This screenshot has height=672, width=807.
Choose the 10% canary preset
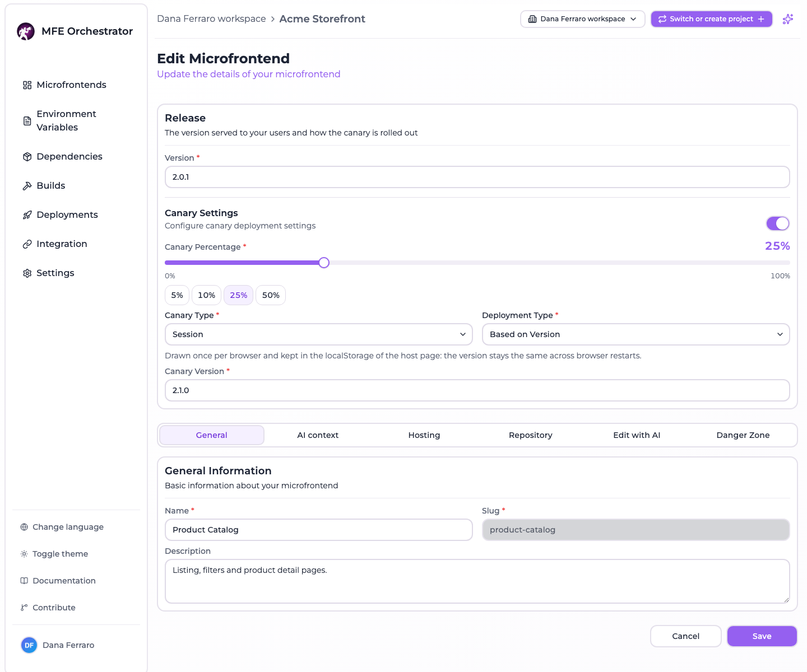(x=206, y=295)
